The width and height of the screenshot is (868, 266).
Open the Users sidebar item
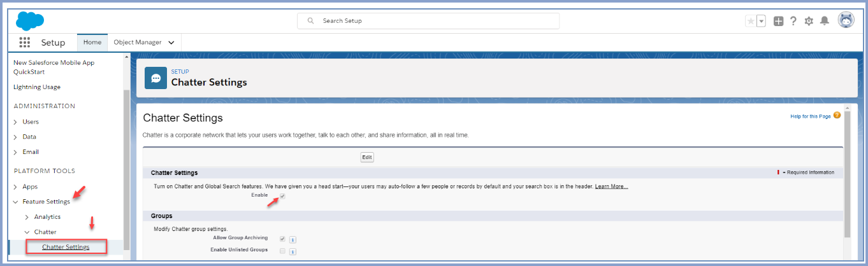pyautogui.click(x=31, y=122)
